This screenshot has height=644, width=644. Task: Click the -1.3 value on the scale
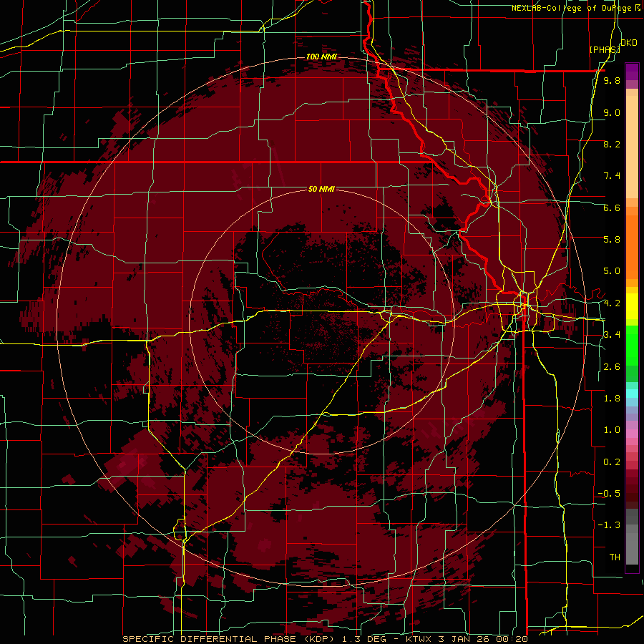pyautogui.click(x=609, y=525)
